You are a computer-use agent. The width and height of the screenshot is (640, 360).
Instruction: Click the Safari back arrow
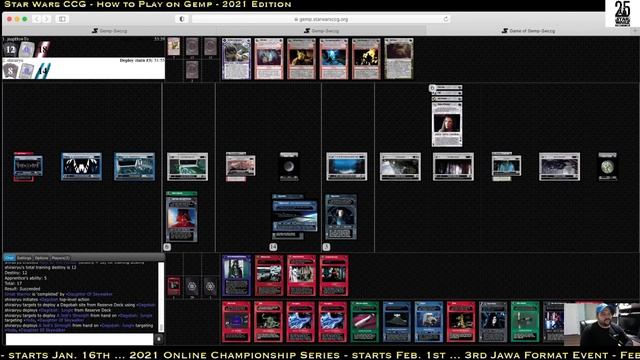[37, 19]
